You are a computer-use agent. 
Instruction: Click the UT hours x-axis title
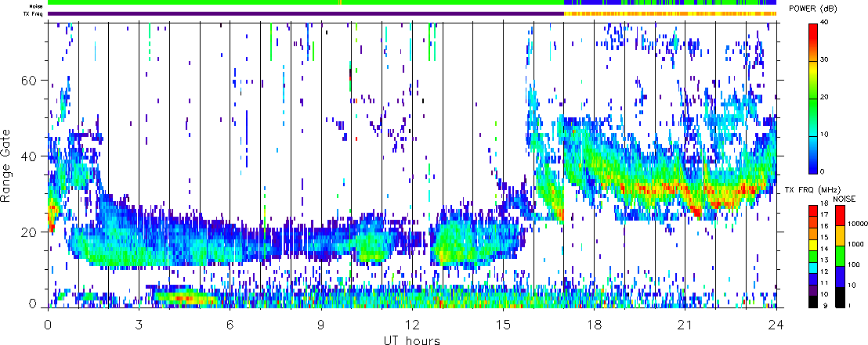(412, 340)
